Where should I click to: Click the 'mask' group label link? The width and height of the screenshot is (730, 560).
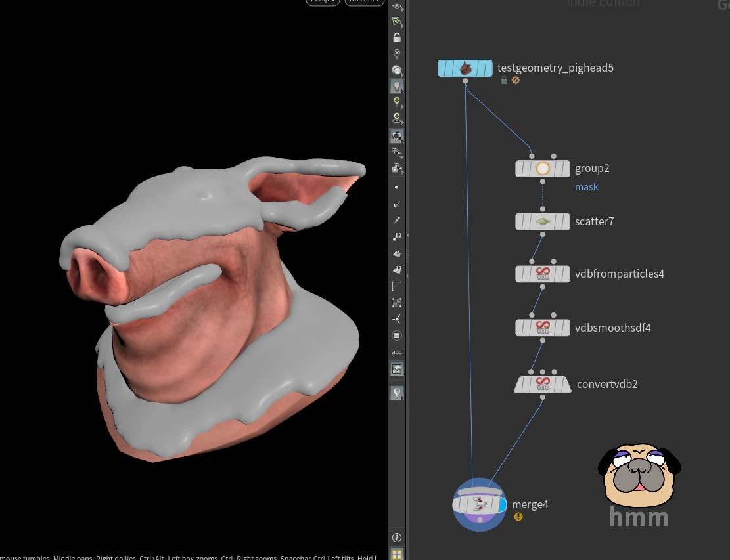[x=587, y=187]
